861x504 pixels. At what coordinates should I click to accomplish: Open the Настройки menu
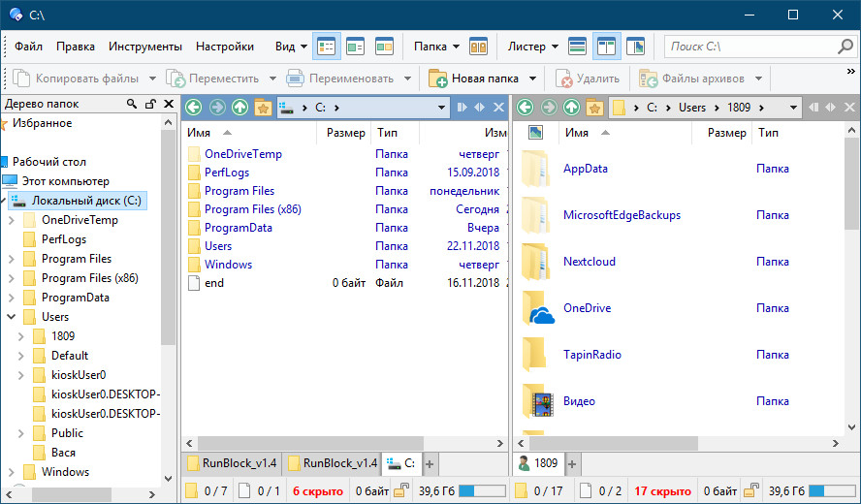(x=224, y=47)
